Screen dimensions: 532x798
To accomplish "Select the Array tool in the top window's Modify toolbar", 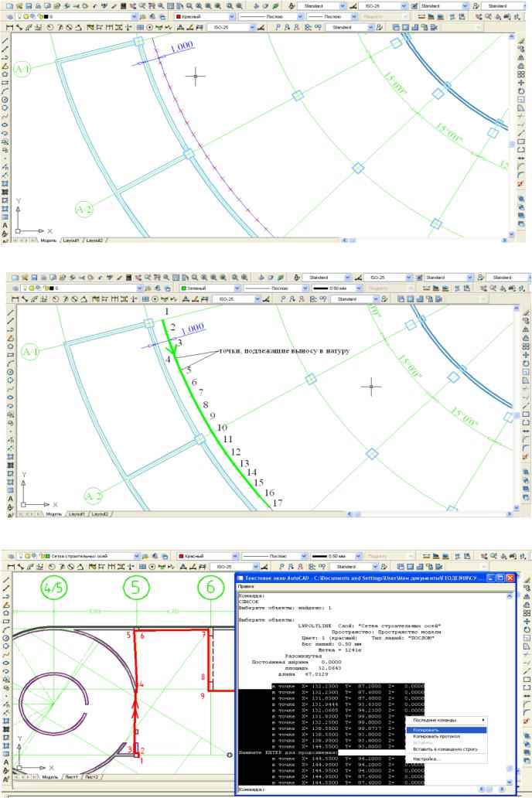I will 521,74.
